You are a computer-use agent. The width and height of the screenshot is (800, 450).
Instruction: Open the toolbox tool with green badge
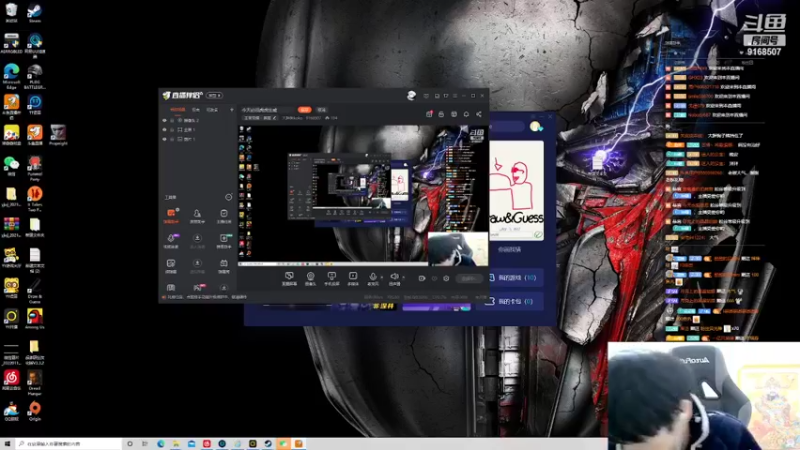pyautogui.click(x=223, y=241)
